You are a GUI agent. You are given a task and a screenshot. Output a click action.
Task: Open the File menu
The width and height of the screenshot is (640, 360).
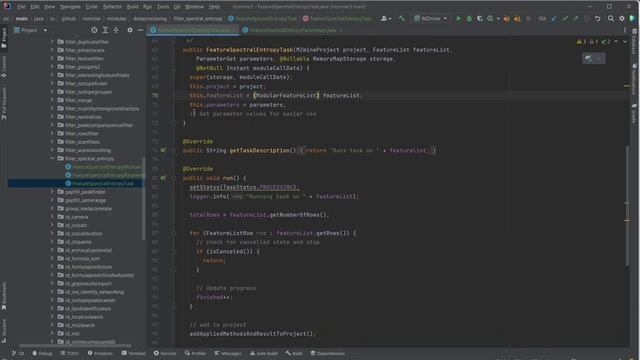click(x=21, y=7)
